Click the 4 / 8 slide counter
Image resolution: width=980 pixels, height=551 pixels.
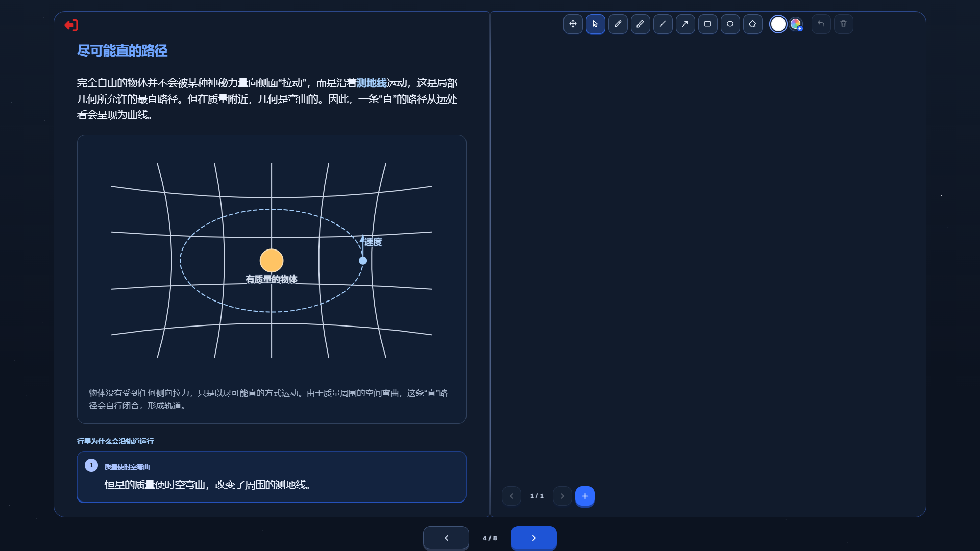[x=490, y=538]
